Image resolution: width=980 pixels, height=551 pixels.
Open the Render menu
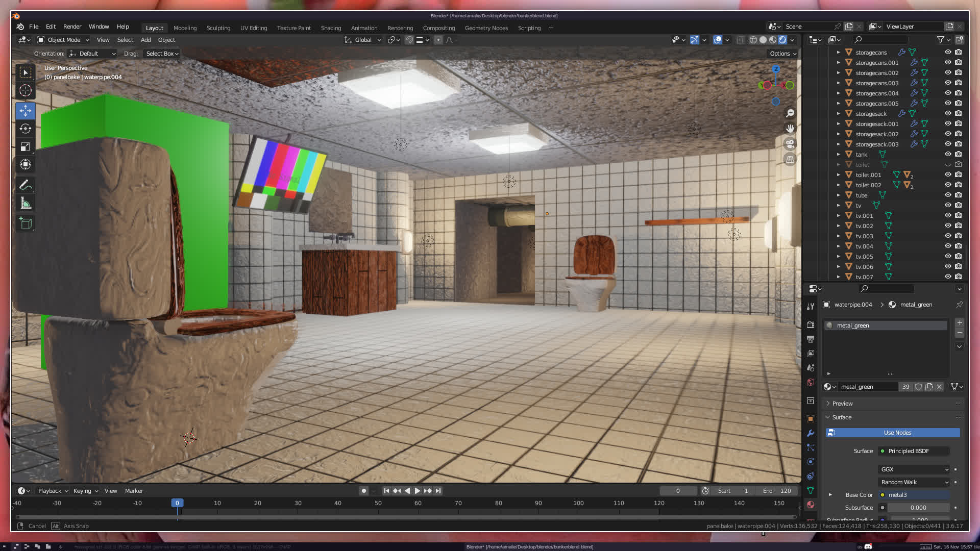pos(72,27)
